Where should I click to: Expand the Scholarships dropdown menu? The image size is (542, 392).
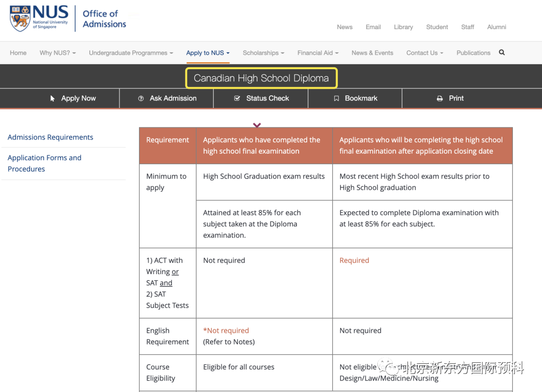[x=263, y=53]
